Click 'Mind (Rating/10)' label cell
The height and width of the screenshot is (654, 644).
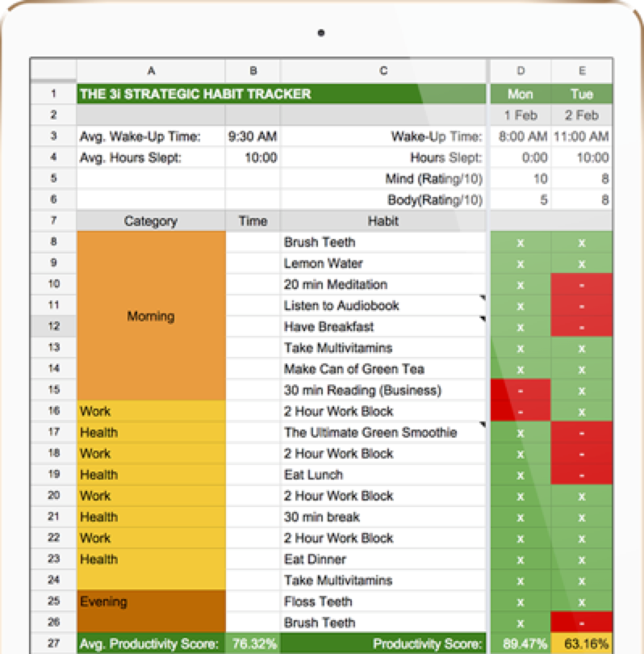pyautogui.click(x=383, y=179)
